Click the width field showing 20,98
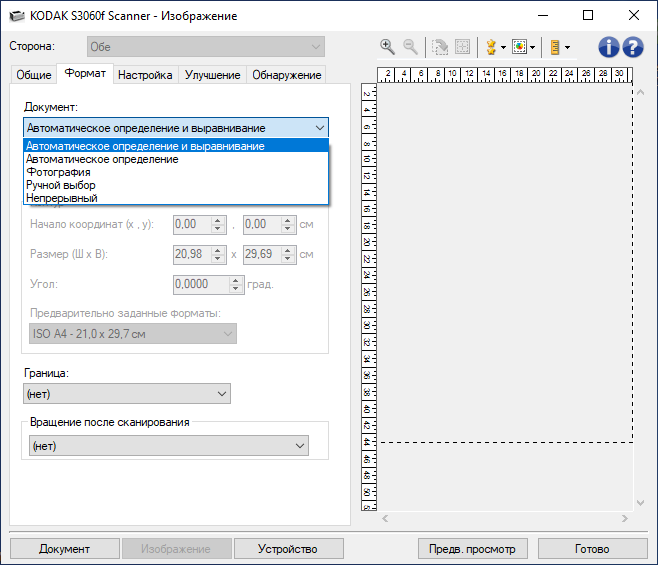Image resolution: width=658 pixels, height=565 pixels. [192, 254]
